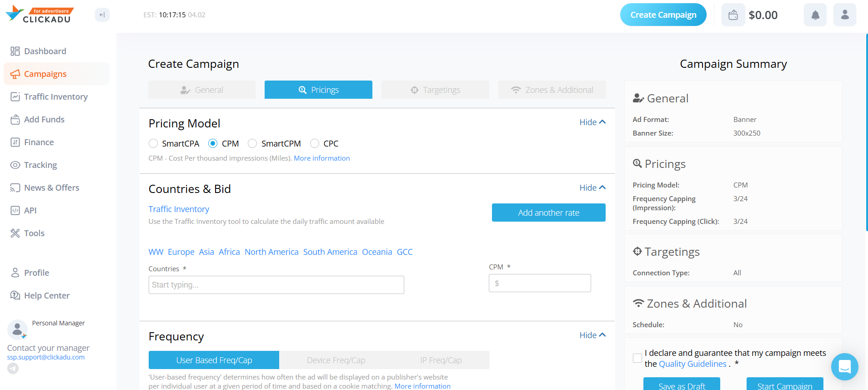Open Traffic Inventory link in Countries & Bid
This screenshot has width=868, height=390.
click(x=179, y=209)
